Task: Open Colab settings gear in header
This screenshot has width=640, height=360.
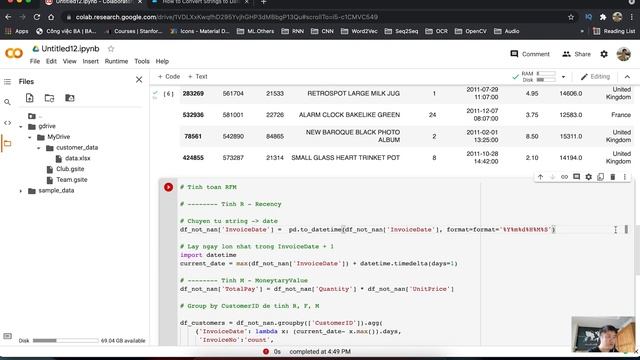Action: point(604,54)
